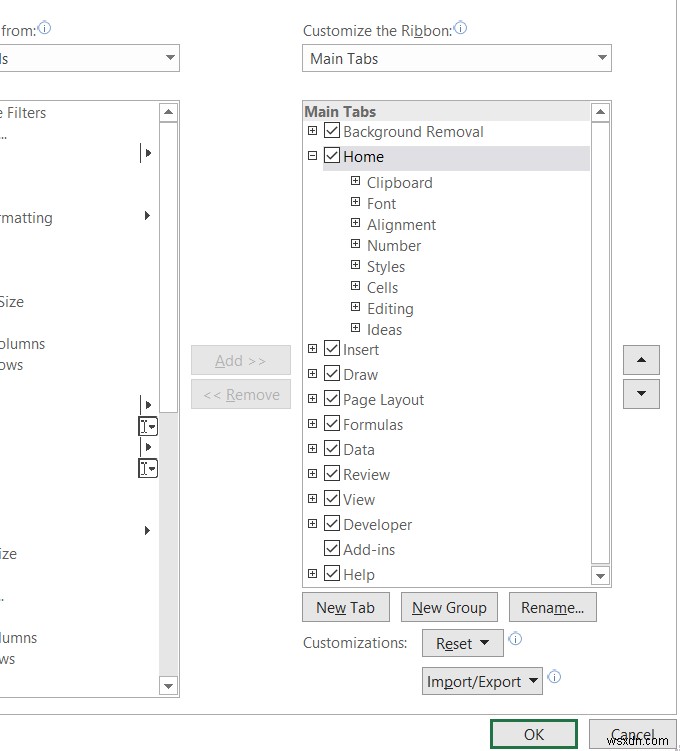Expand the Background Removal node
This screenshot has height=751, width=680.
312,130
